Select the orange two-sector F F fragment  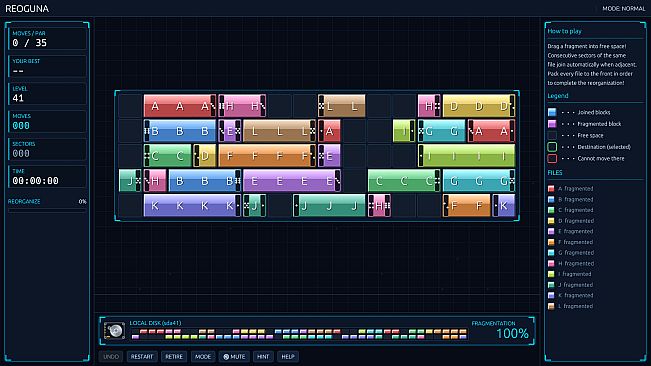(x=466, y=205)
